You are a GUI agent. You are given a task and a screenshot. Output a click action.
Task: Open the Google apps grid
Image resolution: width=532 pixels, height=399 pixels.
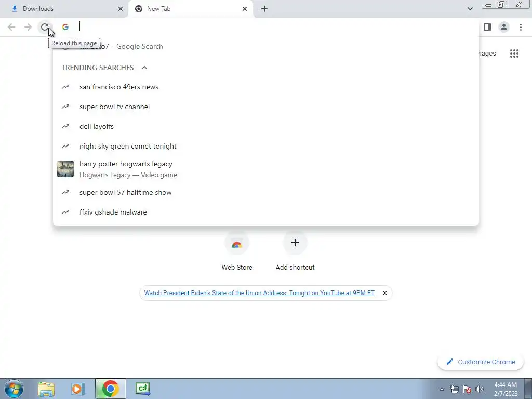coord(514,54)
